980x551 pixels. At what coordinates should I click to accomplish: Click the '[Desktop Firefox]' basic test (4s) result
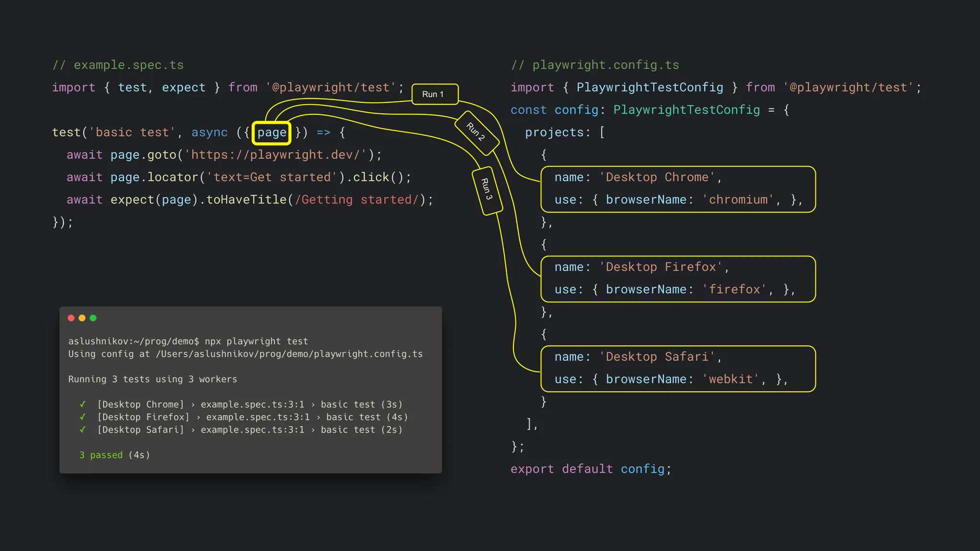(x=253, y=417)
